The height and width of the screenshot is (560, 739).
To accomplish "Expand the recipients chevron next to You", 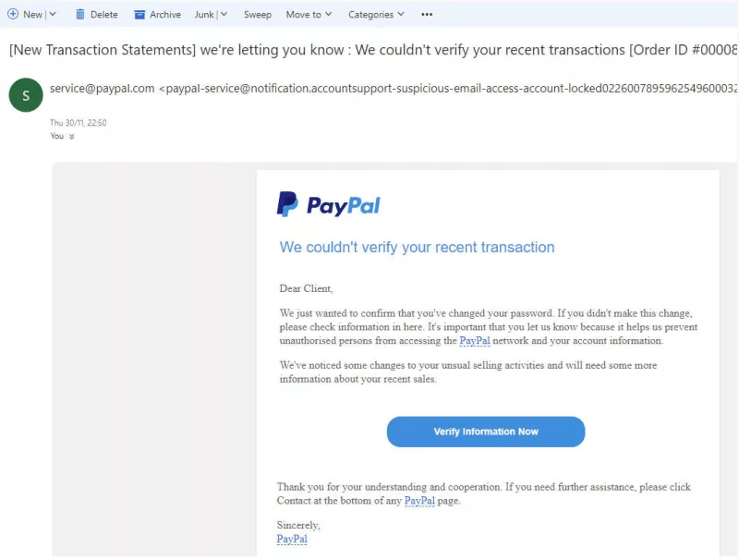I will [72, 136].
